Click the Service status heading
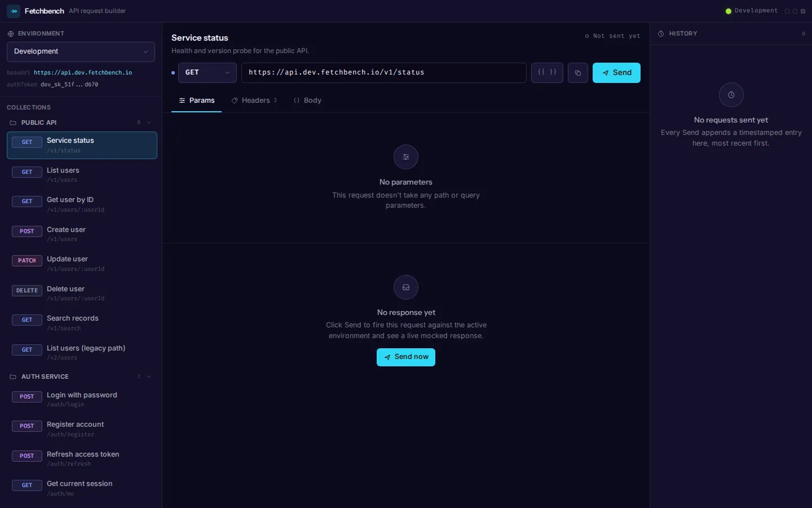The image size is (812, 508). 200,38
